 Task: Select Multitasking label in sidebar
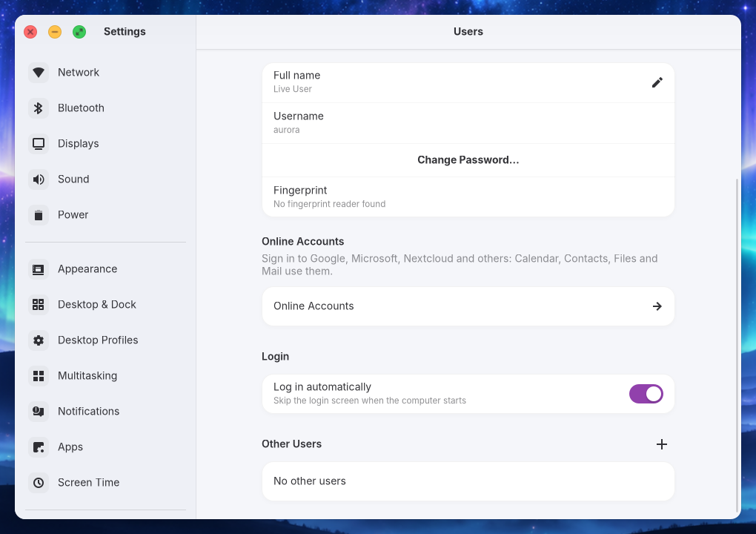click(x=87, y=376)
